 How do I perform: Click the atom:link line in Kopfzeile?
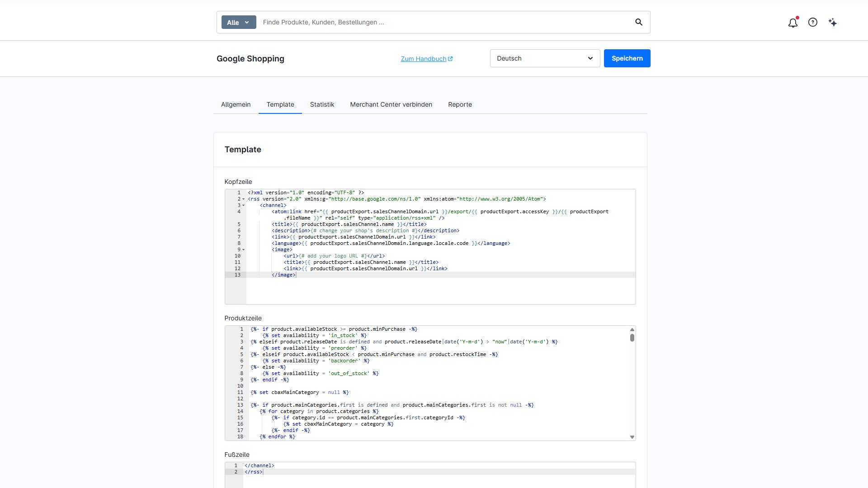point(440,215)
